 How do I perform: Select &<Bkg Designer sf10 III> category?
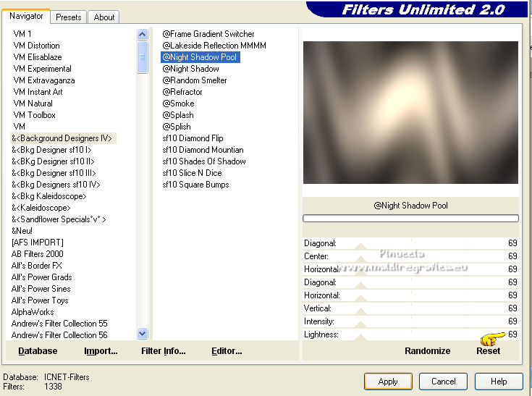click(54, 173)
